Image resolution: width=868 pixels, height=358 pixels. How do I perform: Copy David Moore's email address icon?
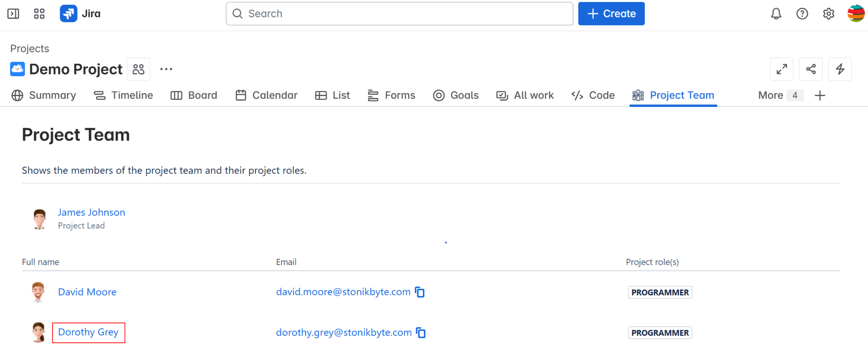coord(420,292)
